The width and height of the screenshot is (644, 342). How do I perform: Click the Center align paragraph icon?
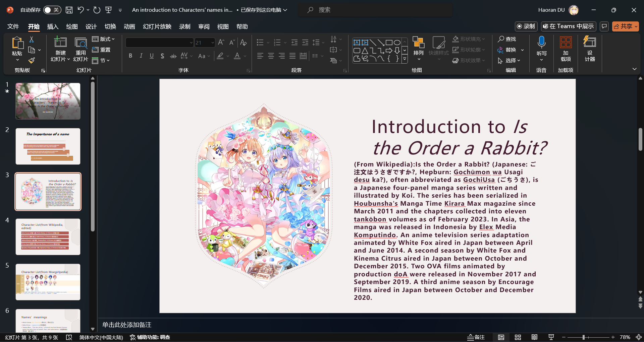pos(271,56)
